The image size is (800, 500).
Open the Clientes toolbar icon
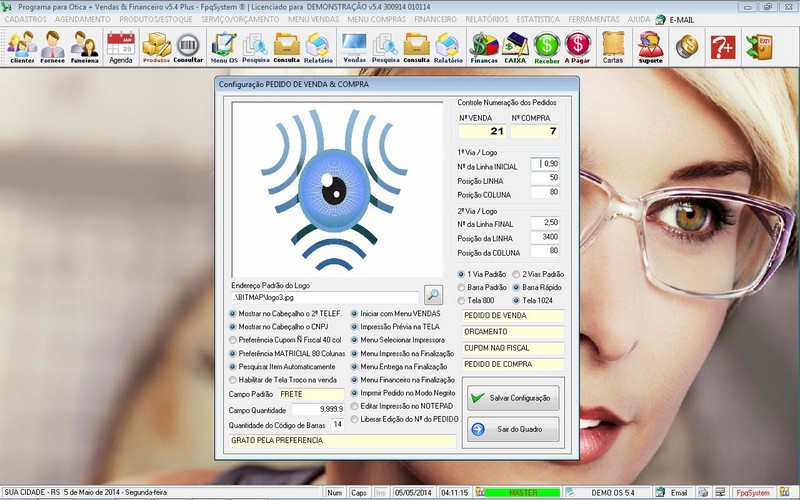coord(21,46)
